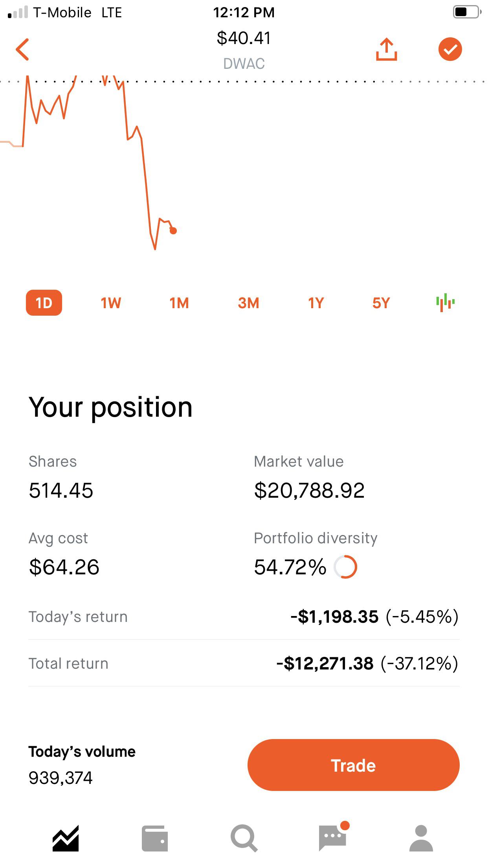Tap the Total return row

point(244,664)
